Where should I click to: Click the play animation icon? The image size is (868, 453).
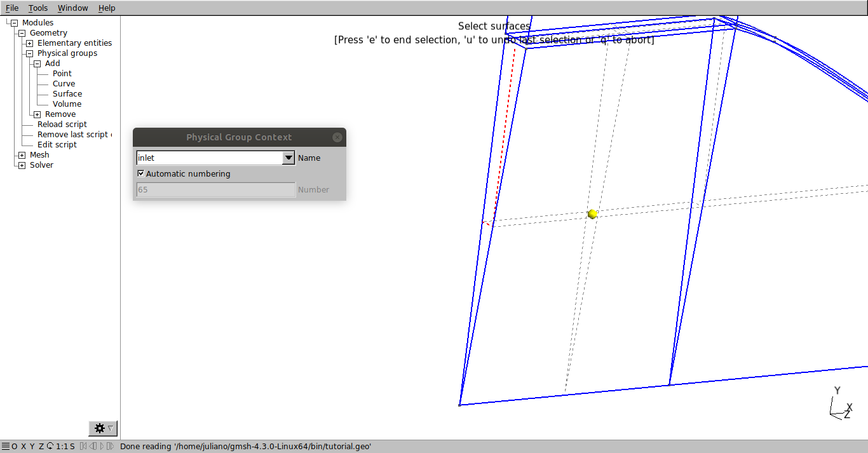(102, 447)
